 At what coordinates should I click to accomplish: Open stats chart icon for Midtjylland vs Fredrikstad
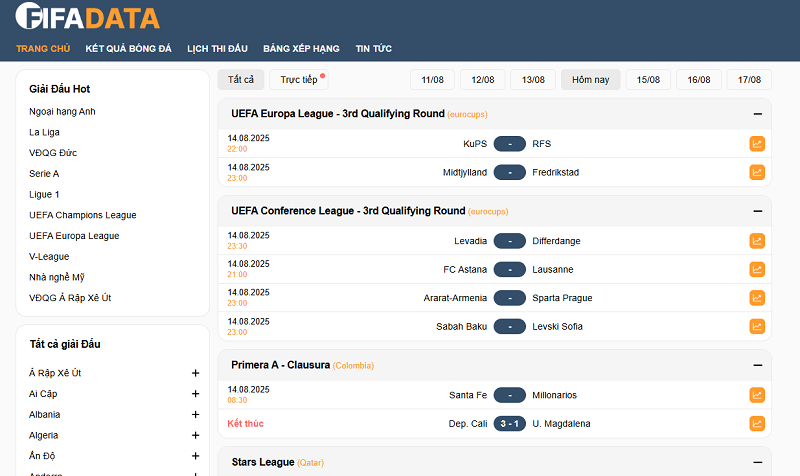tap(757, 172)
